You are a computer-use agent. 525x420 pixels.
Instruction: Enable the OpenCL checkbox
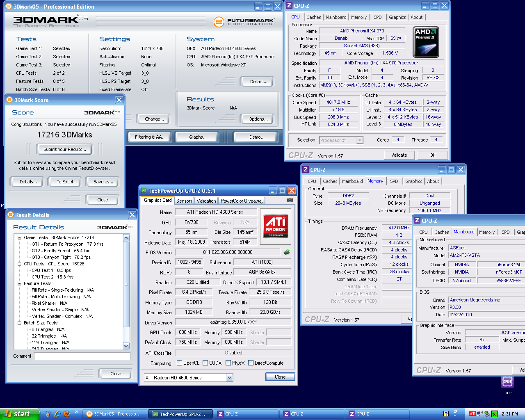pos(179,363)
